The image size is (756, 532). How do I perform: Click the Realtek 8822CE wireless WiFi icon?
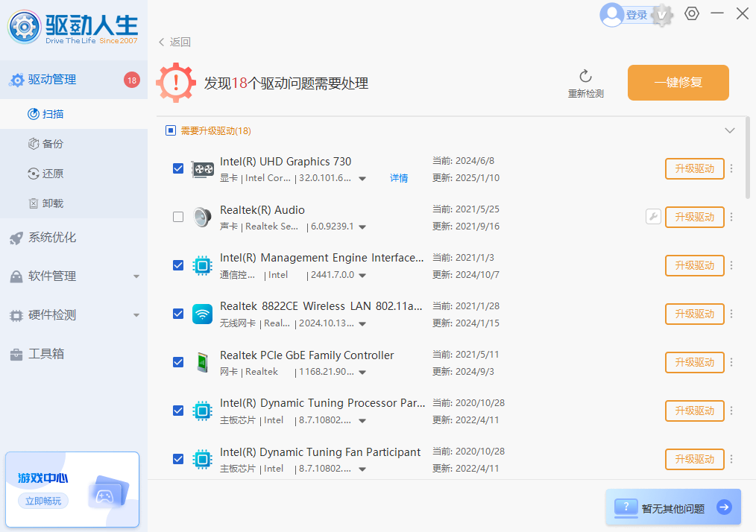click(x=203, y=314)
